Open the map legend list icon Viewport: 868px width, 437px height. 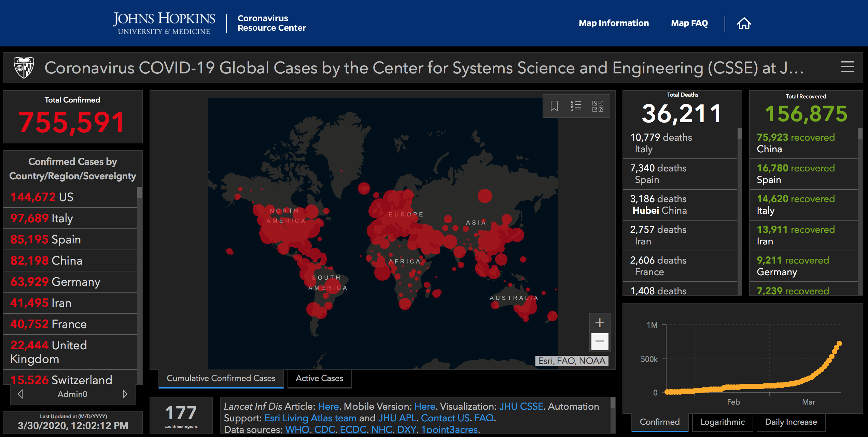(576, 106)
